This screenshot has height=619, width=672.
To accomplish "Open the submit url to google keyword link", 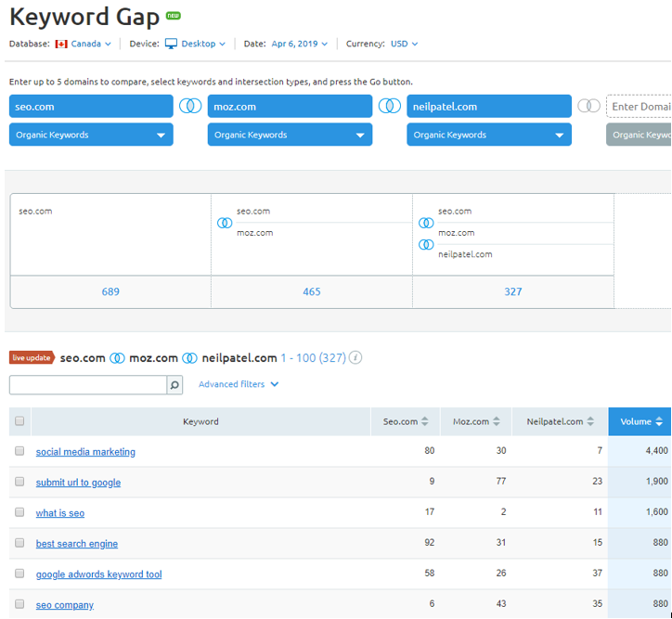I will [x=78, y=483].
